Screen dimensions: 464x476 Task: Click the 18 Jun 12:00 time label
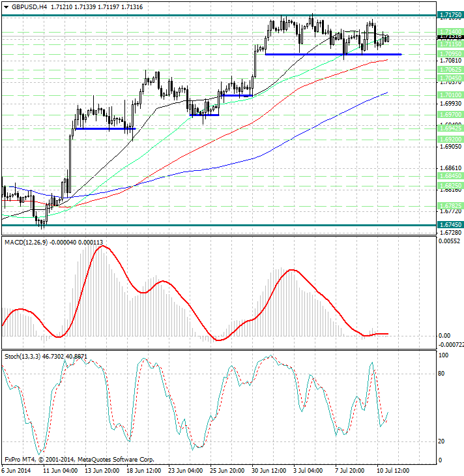144,470
